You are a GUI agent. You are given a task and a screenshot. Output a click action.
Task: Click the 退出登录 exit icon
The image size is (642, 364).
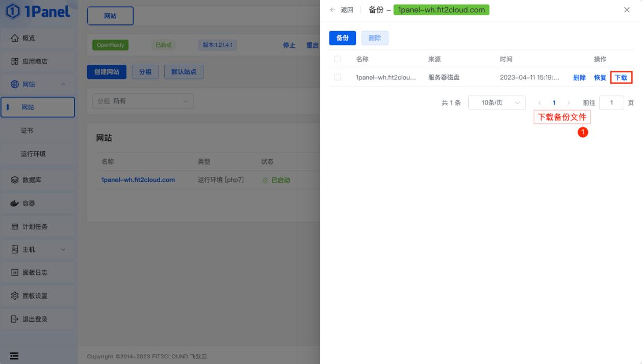(15, 319)
